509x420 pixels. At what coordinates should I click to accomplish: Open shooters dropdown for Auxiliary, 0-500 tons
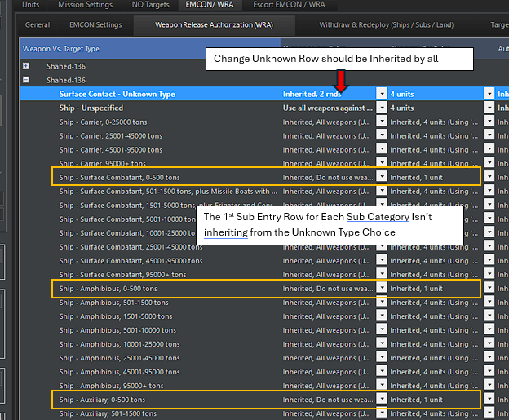(x=489, y=399)
